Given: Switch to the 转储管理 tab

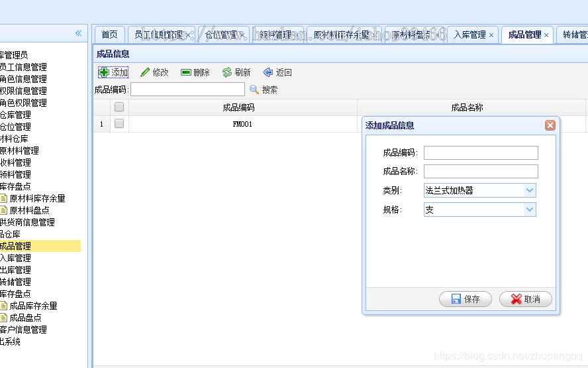Looking at the screenshot, I should point(572,35).
